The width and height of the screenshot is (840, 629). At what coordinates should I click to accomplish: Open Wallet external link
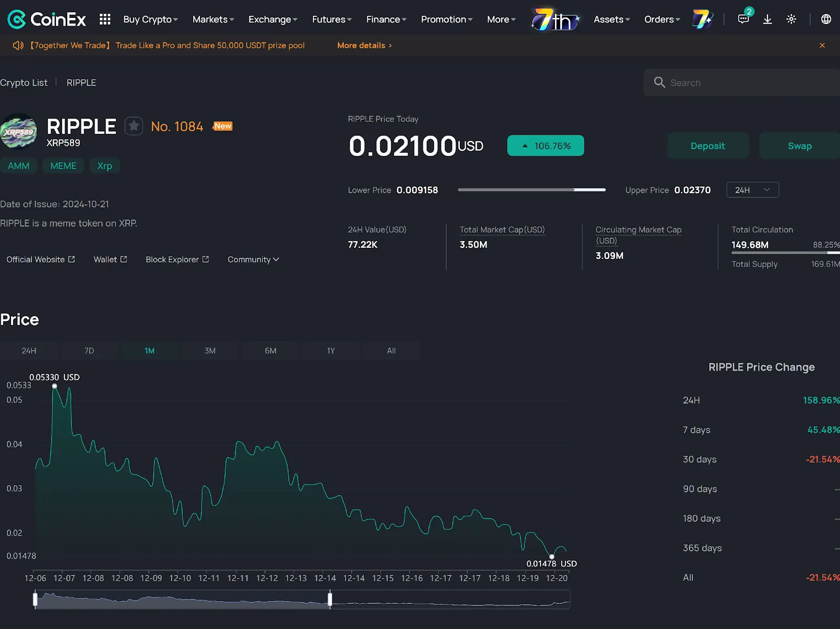tap(110, 259)
